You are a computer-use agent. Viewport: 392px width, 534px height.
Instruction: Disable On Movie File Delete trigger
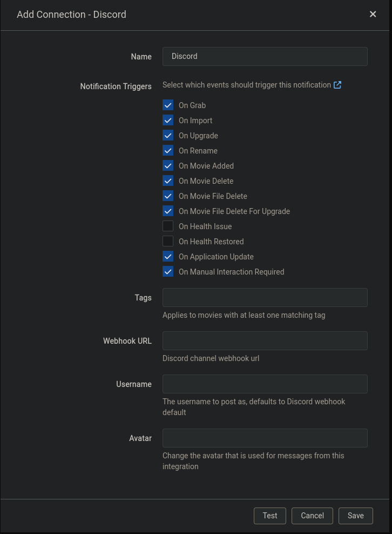click(x=168, y=196)
